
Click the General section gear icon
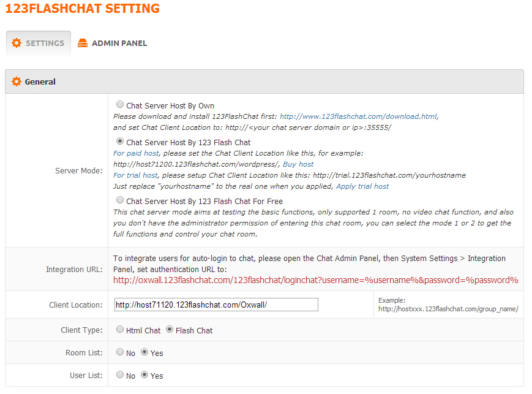click(17, 81)
